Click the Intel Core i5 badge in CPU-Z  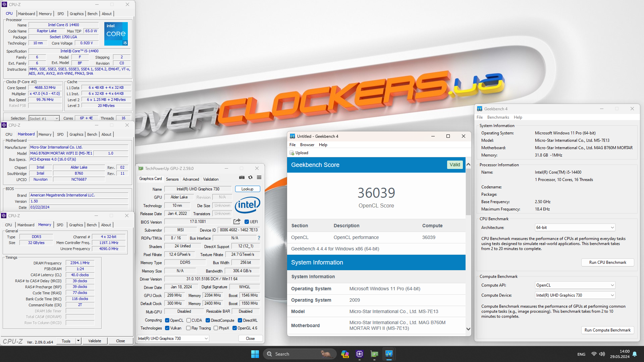116,34
